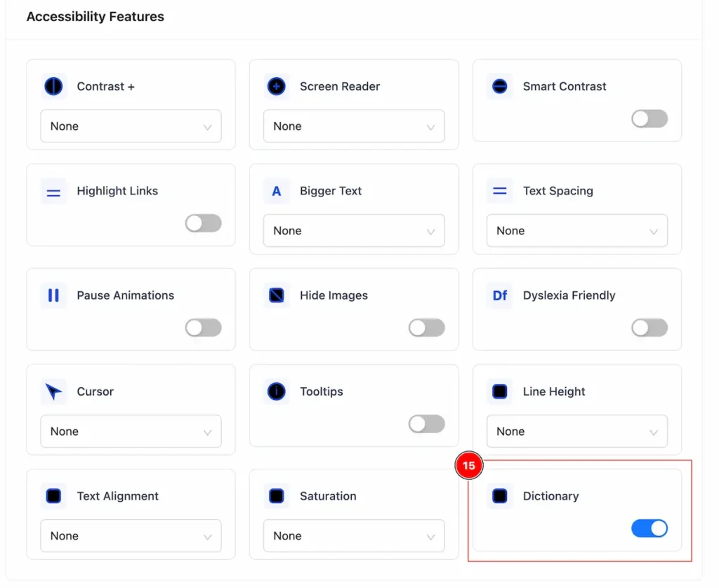This screenshot has width=719, height=588.
Task: Expand the Bigger Text dropdown
Action: (354, 231)
